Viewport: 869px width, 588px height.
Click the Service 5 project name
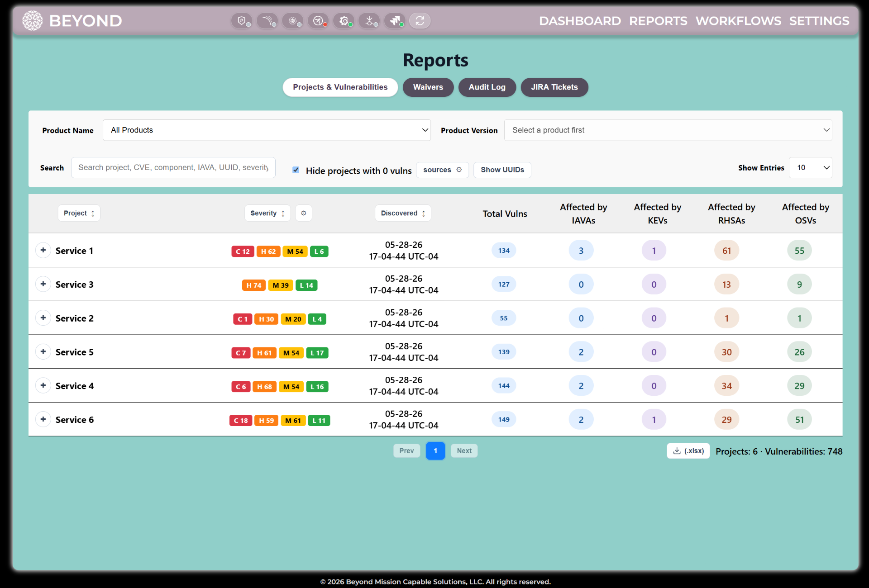pyautogui.click(x=75, y=352)
